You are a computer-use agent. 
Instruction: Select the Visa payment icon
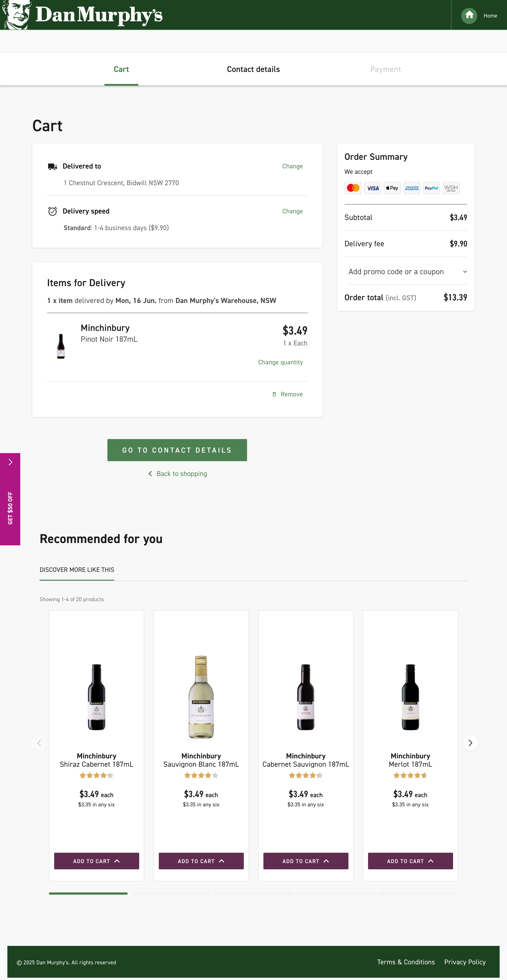point(372,187)
